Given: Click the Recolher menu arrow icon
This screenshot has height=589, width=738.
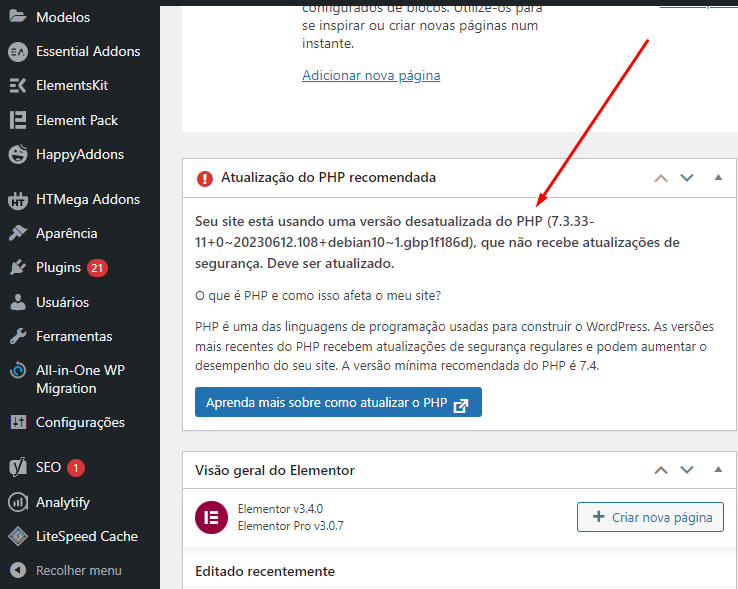Looking at the screenshot, I should coord(18,571).
